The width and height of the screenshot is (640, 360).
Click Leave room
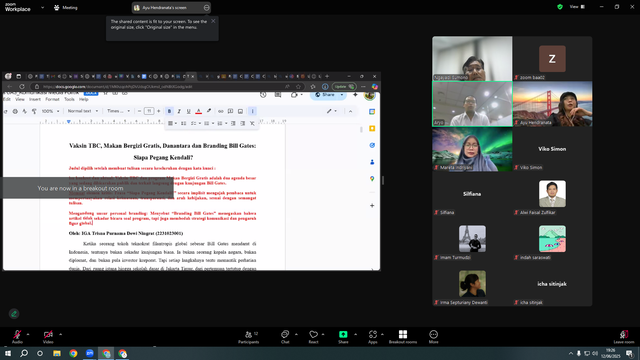point(624,337)
